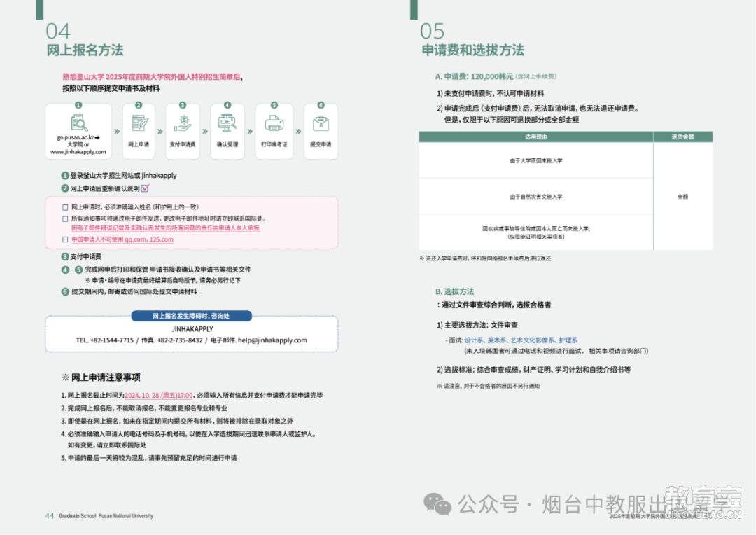Click the red checkmark icon after step 2
The image size is (756, 535).
pyautogui.click(x=145, y=188)
